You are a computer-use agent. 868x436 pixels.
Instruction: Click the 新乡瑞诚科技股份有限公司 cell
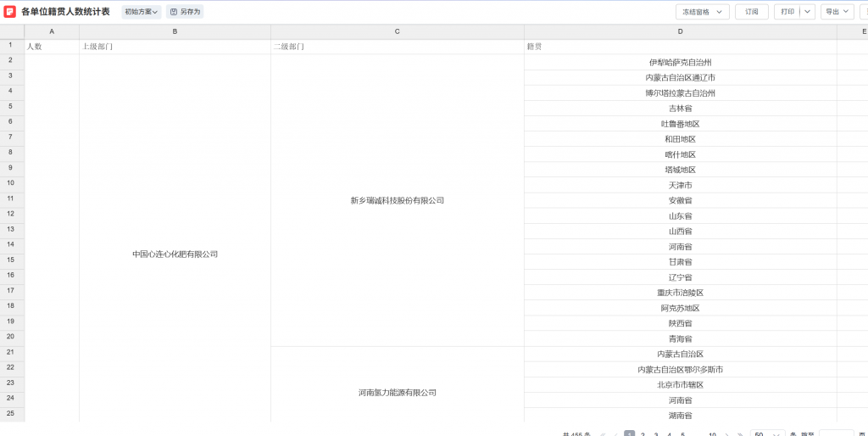point(397,201)
